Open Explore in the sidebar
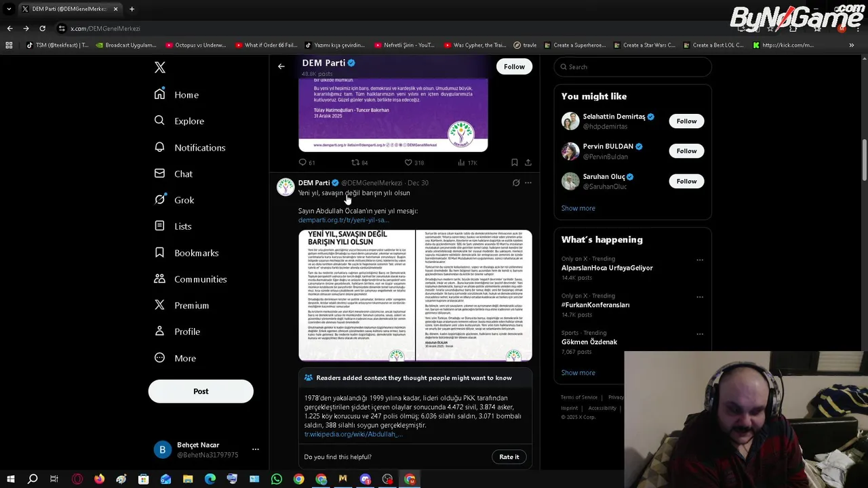The image size is (868, 488). 179,121
